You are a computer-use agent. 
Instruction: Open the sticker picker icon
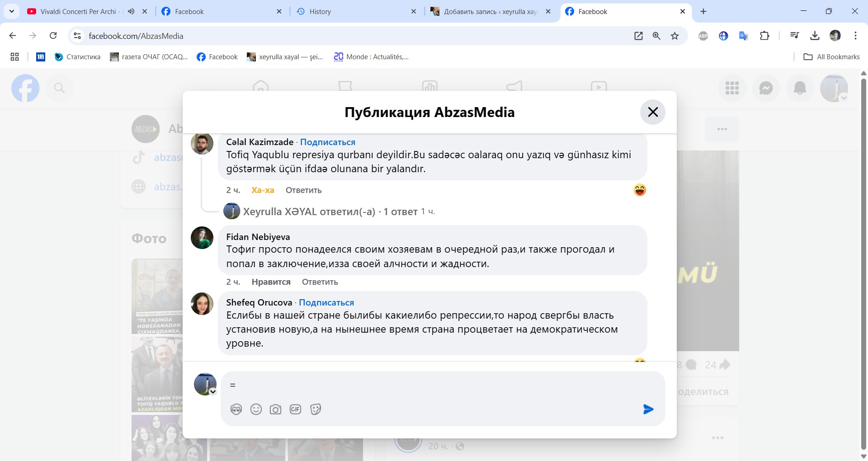click(316, 409)
